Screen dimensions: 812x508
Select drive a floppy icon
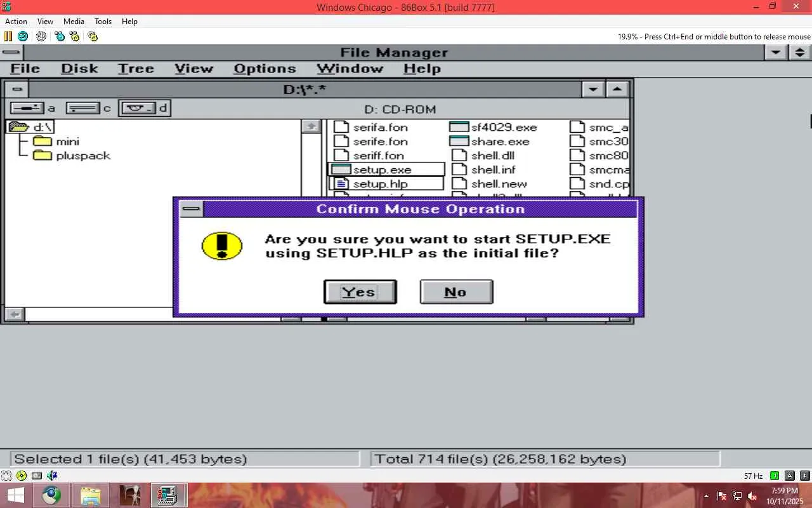(x=27, y=108)
